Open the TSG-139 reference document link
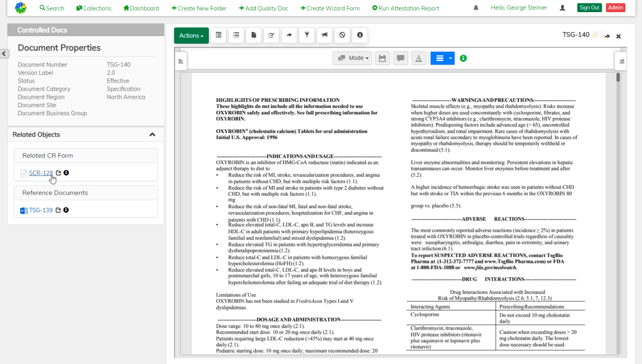This screenshot has height=364, width=642. [x=40, y=210]
